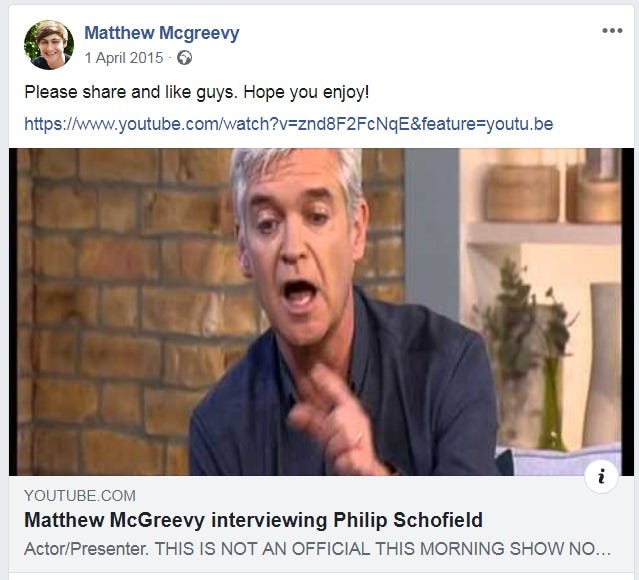Click the "Please share and like guys" text

click(130, 92)
